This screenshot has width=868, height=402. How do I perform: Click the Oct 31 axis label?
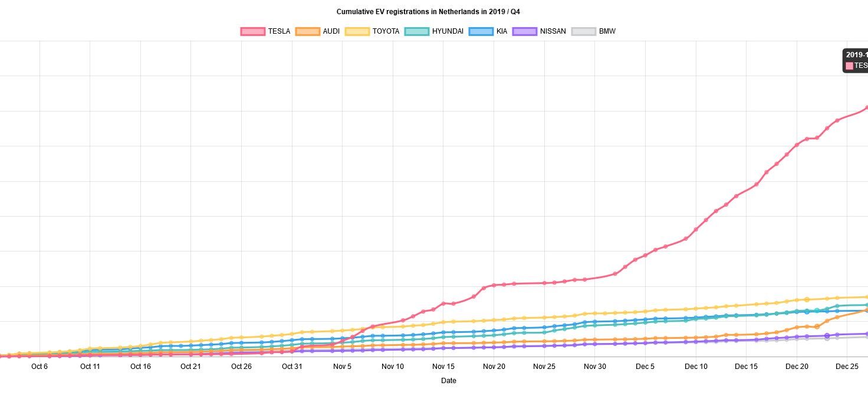[x=292, y=367]
